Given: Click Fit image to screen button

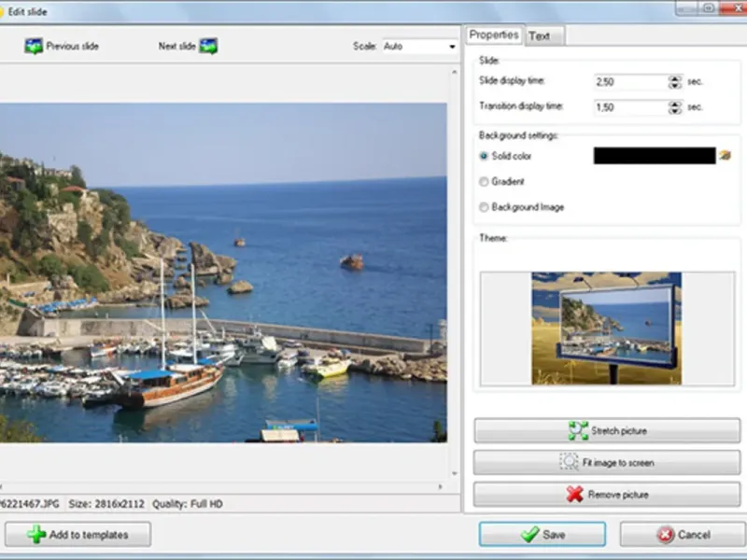Looking at the screenshot, I should [x=607, y=462].
